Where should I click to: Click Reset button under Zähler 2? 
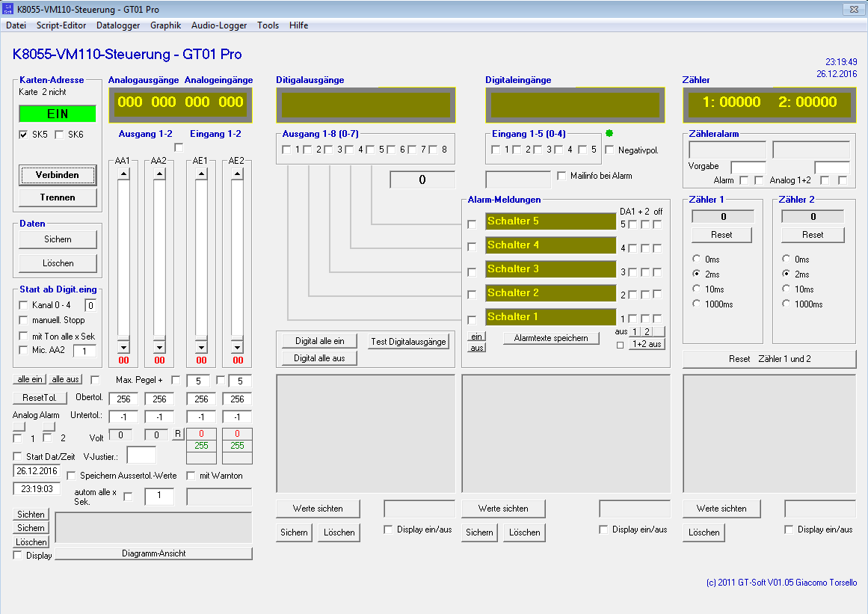(813, 236)
